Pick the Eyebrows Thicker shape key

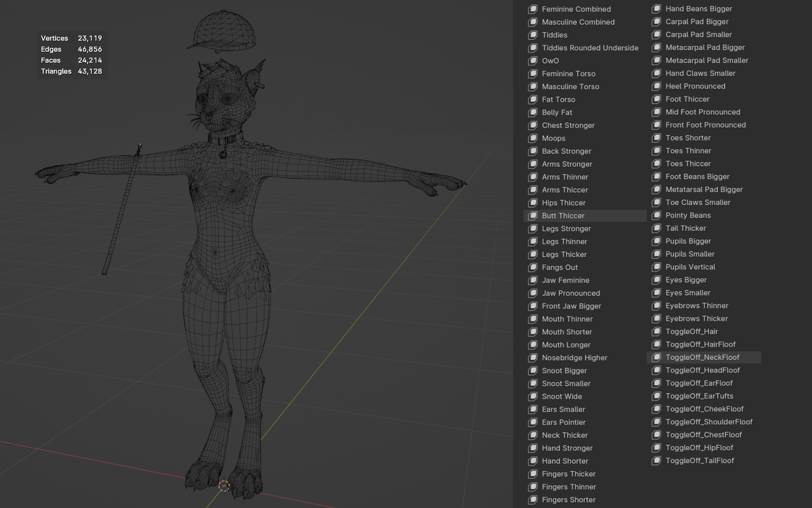point(696,319)
